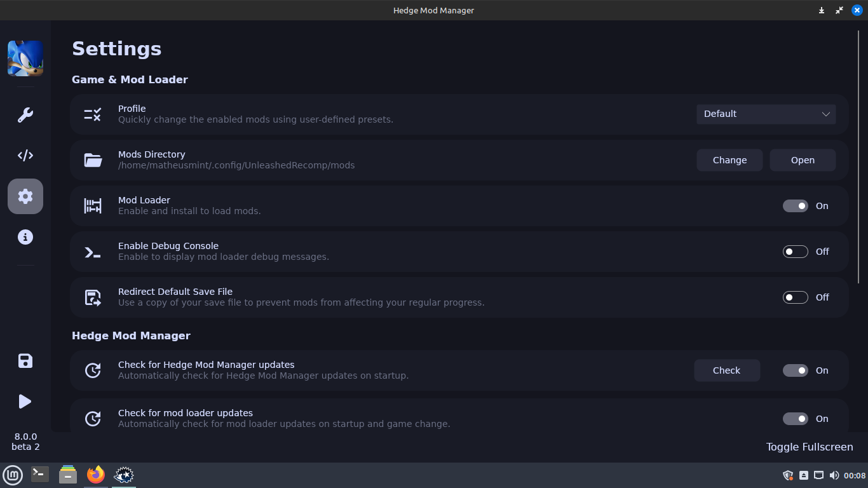Screen dimensions: 868x488
Task: Click the Redirect Default Save File icon
Action: click(x=93, y=297)
